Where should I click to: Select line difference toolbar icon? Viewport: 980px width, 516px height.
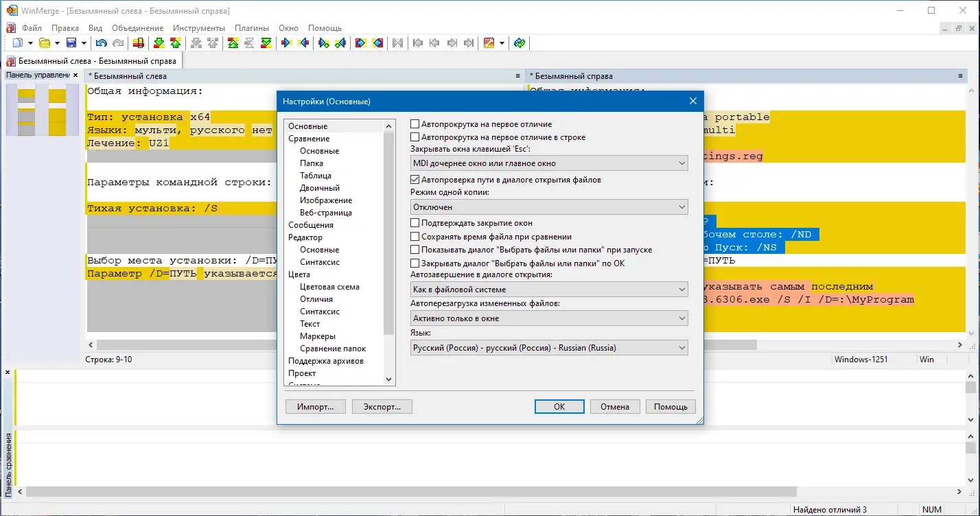(x=139, y=43)
